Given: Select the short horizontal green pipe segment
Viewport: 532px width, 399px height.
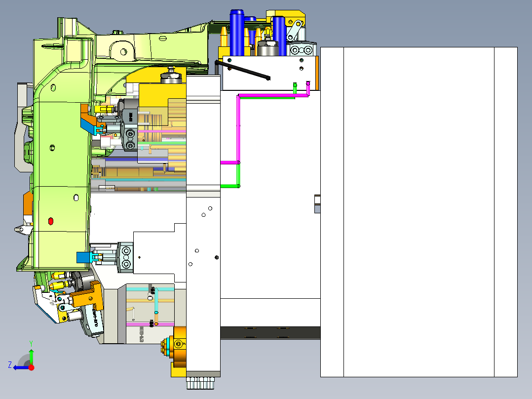Looking at the screenshot, I should [230, 186].
